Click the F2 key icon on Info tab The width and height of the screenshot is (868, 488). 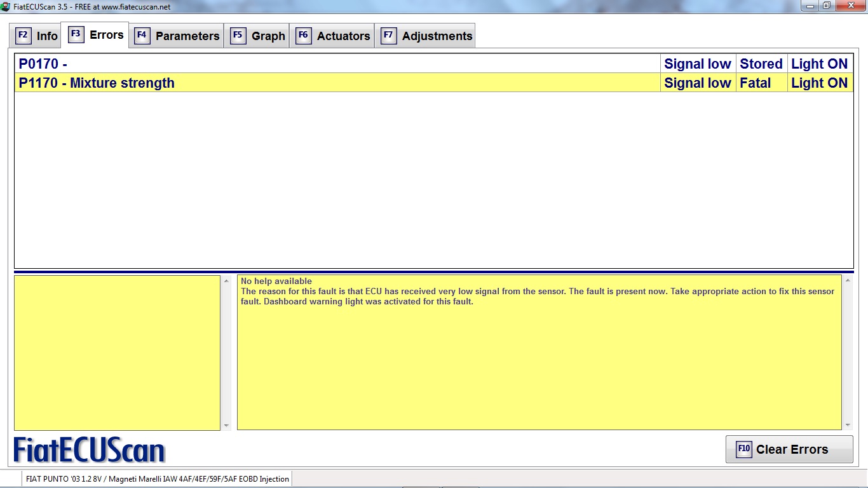pyautogui.click(x=23, y=36)
